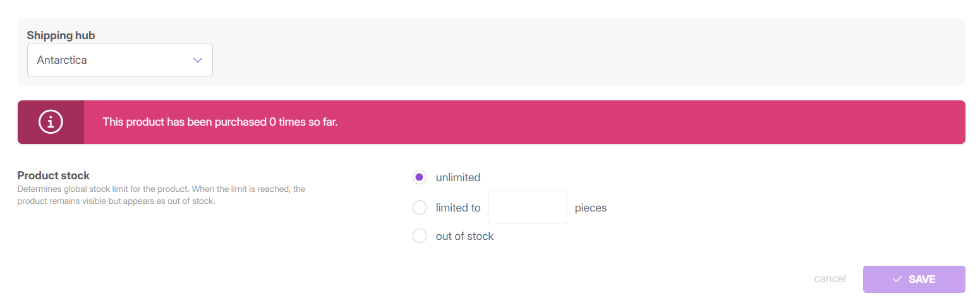The image size is (980, 303).
Task: Click the 'limited to' option label text
Action: click(x=458, y=208)
